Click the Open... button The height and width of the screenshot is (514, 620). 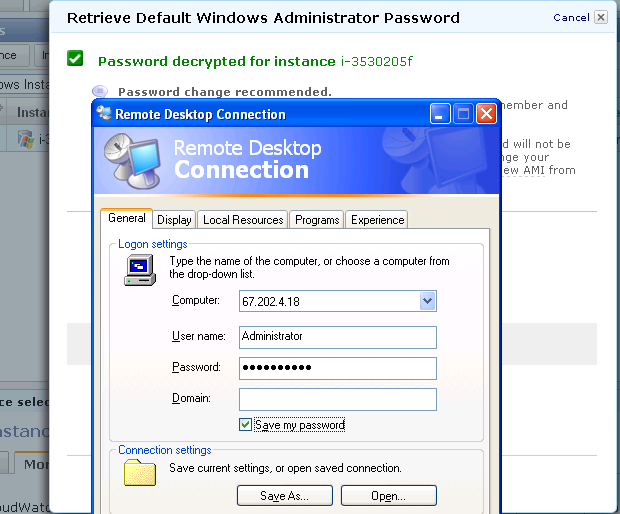[388, 495]
